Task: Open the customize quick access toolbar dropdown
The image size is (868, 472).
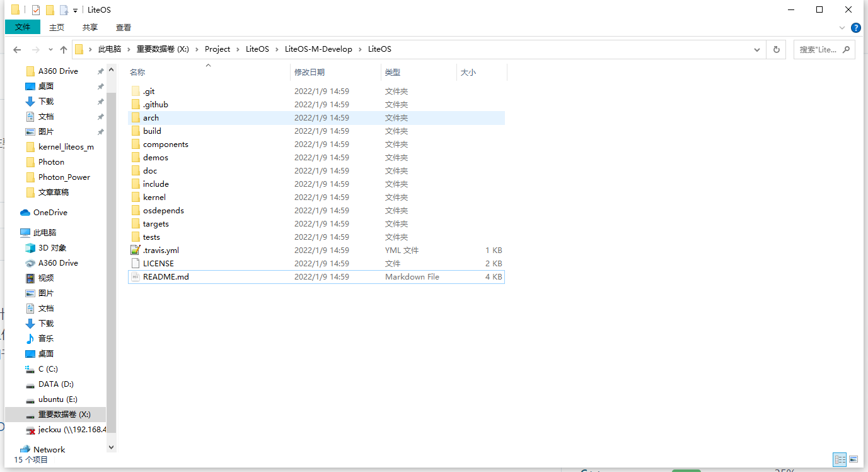Action: (76, 10)
